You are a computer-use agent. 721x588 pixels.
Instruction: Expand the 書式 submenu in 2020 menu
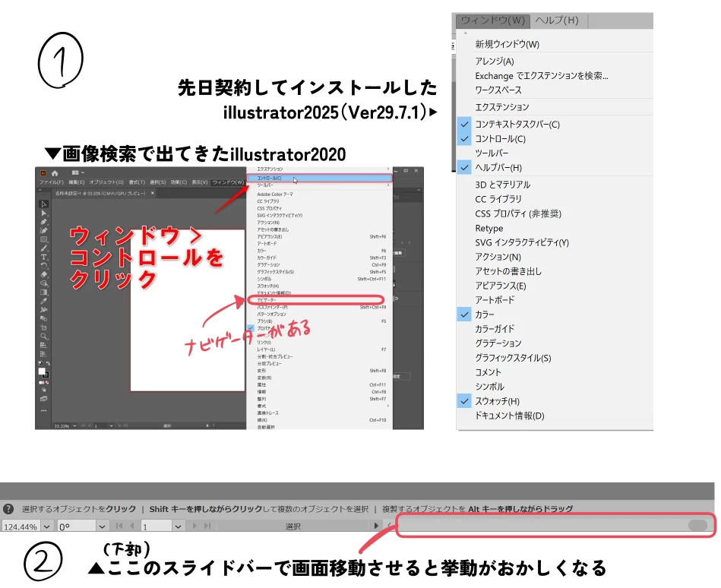pyautogui.click(x=388, y=406)
